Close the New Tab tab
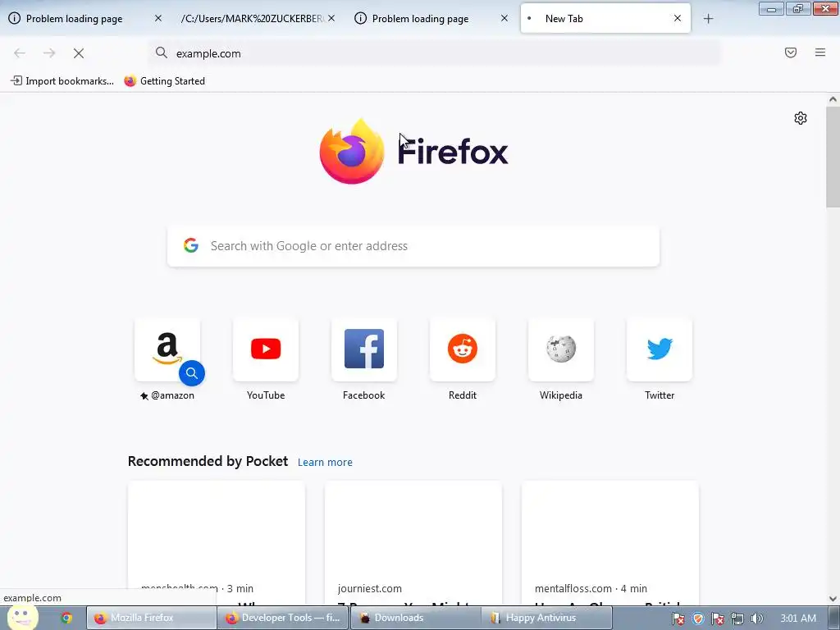The height and width of the screenshot is (630, 840). tap(677, 18)
